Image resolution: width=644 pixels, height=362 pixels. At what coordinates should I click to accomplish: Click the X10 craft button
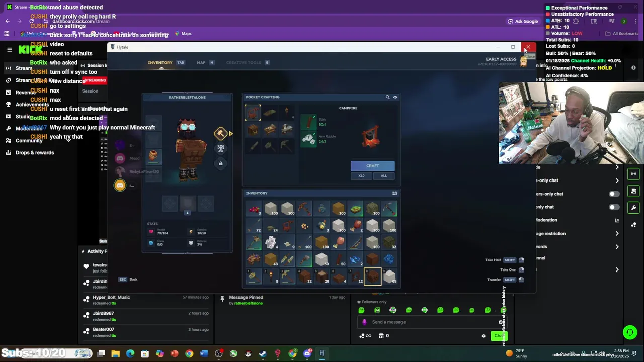click(361, 176)
